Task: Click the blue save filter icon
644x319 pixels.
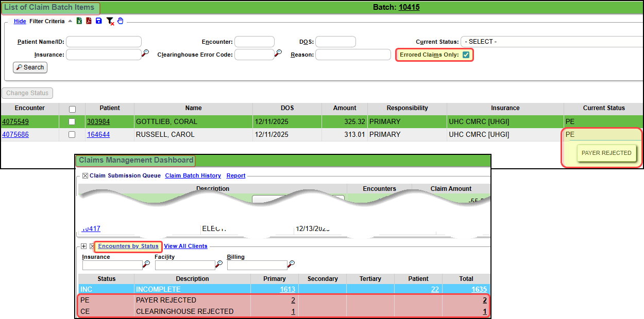Action: click(98, 21)
